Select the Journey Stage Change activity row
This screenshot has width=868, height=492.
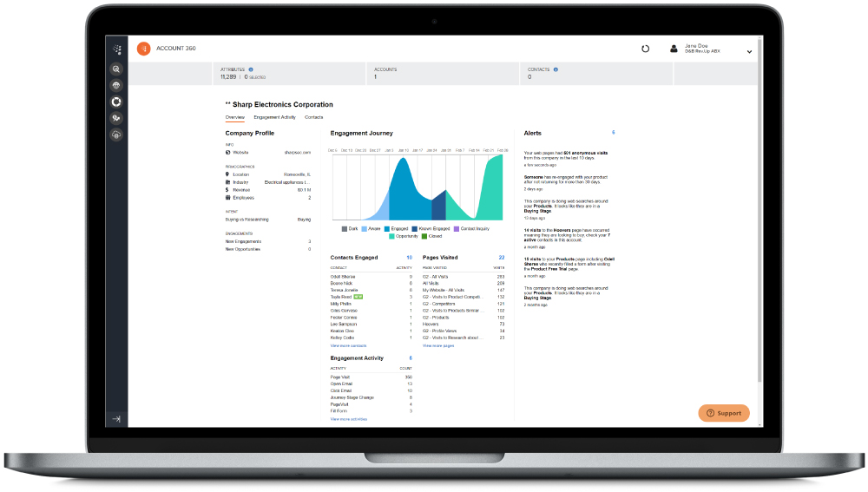pos(371,397)
